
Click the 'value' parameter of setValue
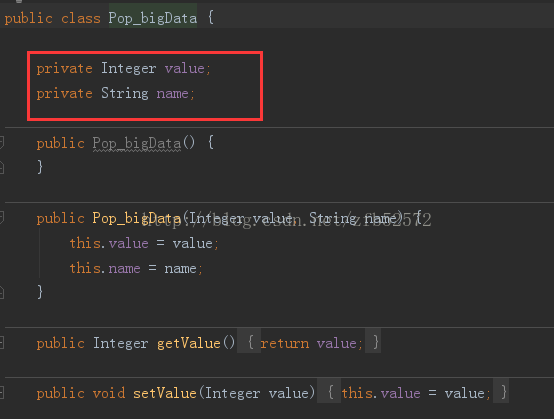point(289,393)
